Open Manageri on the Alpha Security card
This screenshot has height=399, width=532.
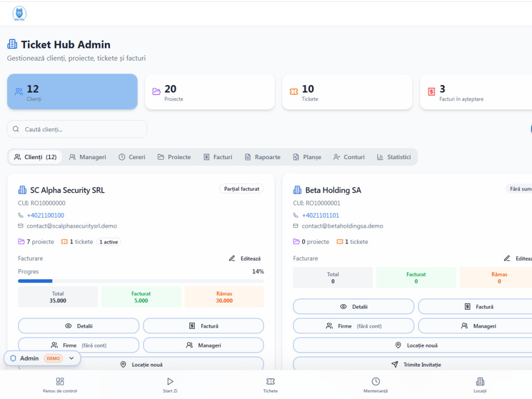(204, 345)
